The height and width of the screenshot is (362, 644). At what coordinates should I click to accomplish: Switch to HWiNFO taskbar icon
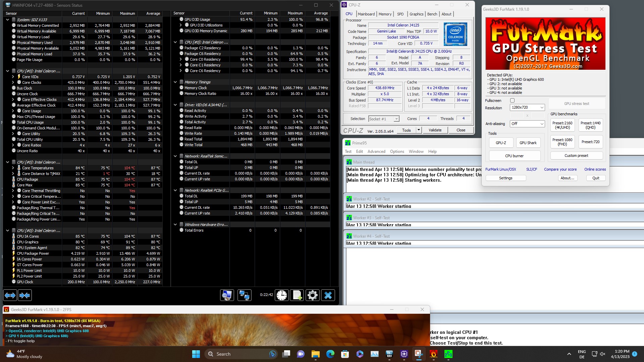(389, 354)
